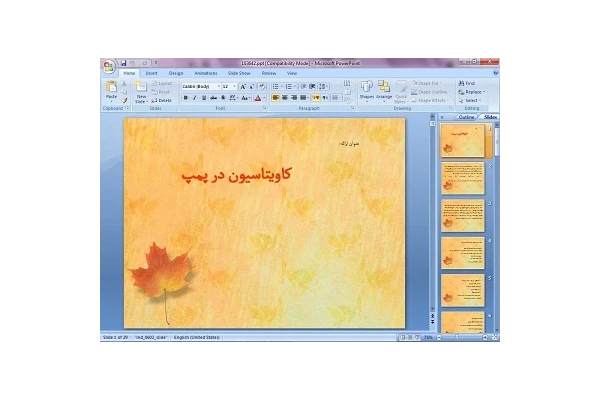Open the Shape Outline dropdown
This screenshot has width=600, height=400.
coord(431,92)
